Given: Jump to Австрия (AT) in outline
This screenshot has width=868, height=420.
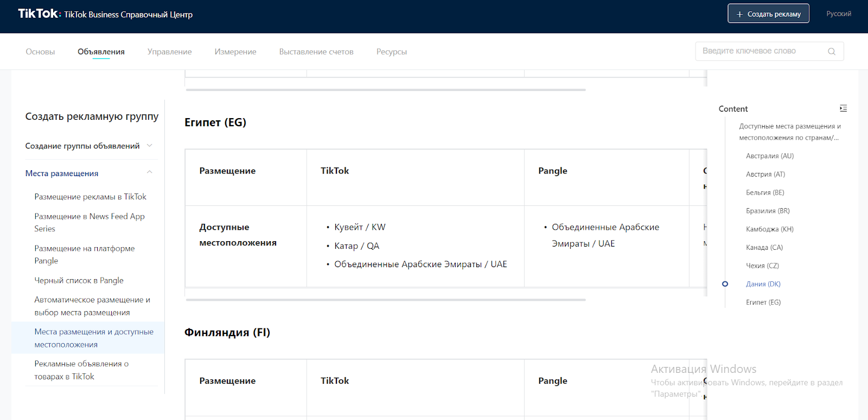Looking at the screenshot, I should 765,175.
